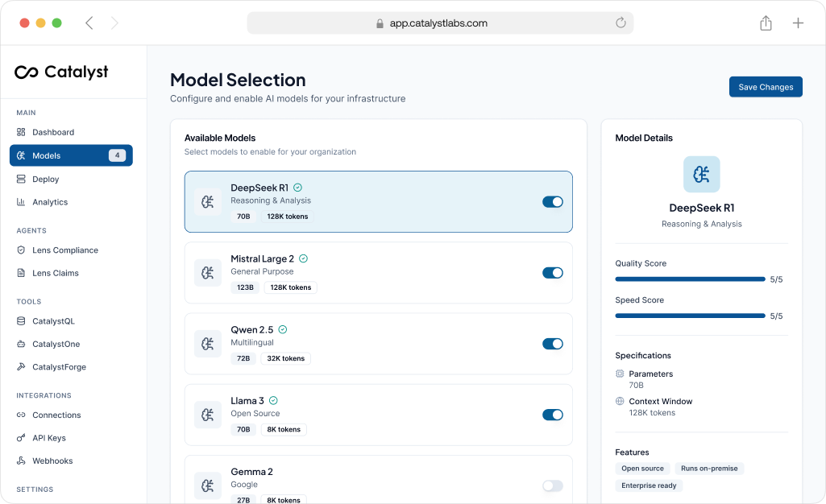
Task: Click the Context Window globe icon
Action: coord(620,401)
